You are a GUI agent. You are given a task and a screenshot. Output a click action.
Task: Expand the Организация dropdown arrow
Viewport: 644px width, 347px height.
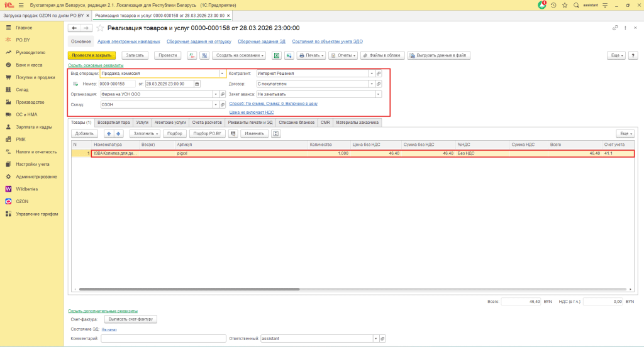coord(216,94)
